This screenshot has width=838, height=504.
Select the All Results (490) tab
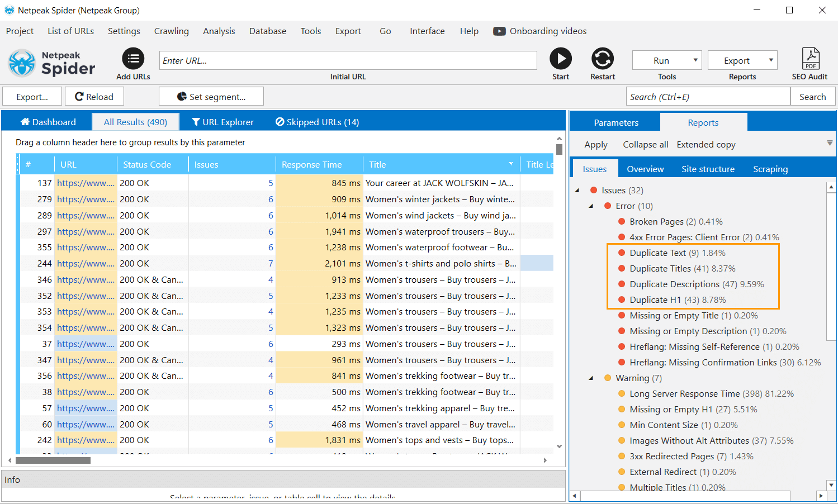tap(135, 122)
